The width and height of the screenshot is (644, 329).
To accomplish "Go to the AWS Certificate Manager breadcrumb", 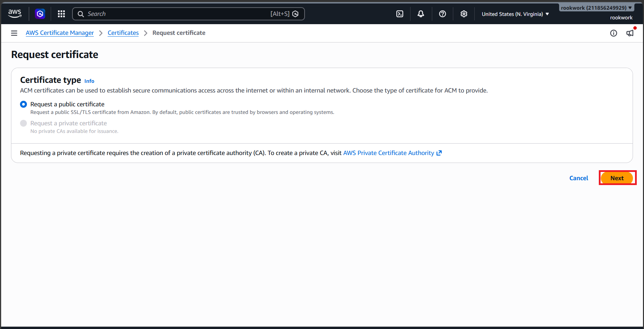I will point(60,33).
